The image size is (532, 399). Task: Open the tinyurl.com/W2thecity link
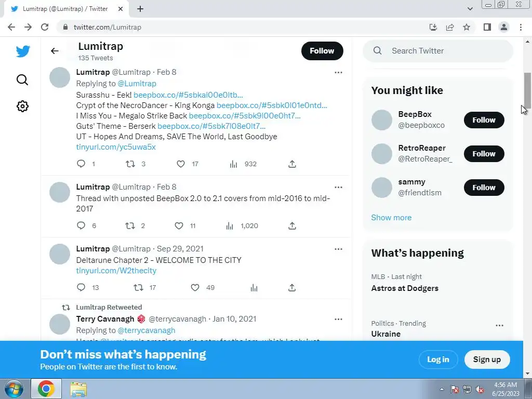coord(116,270)
